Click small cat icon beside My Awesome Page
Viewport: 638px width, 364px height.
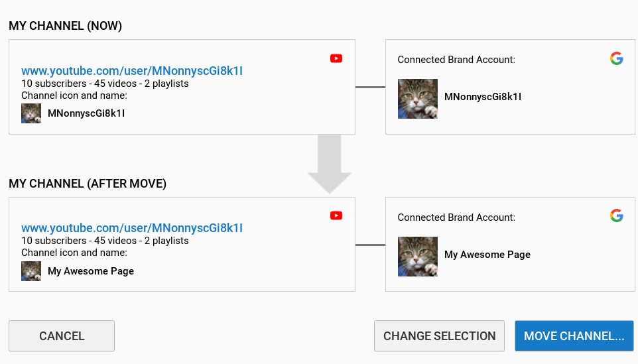click(31, 271)
